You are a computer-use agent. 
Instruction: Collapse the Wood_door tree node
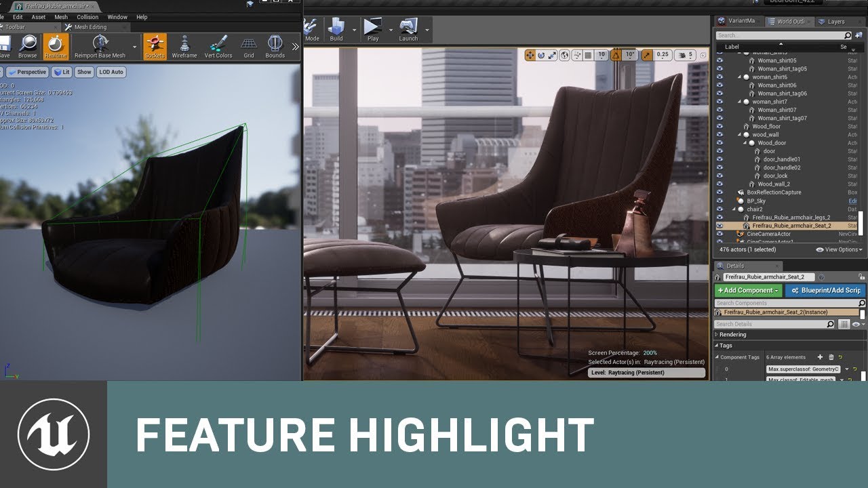coord(746,143)
